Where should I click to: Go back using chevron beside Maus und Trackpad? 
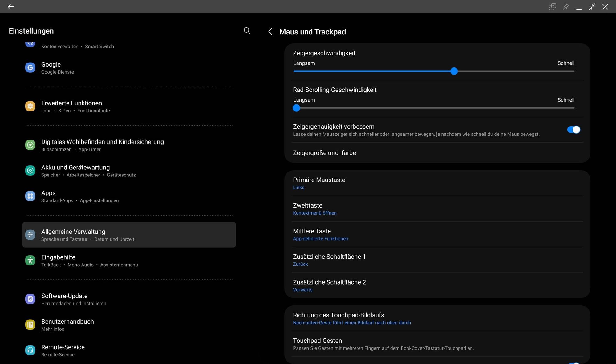tap(270, 32)
